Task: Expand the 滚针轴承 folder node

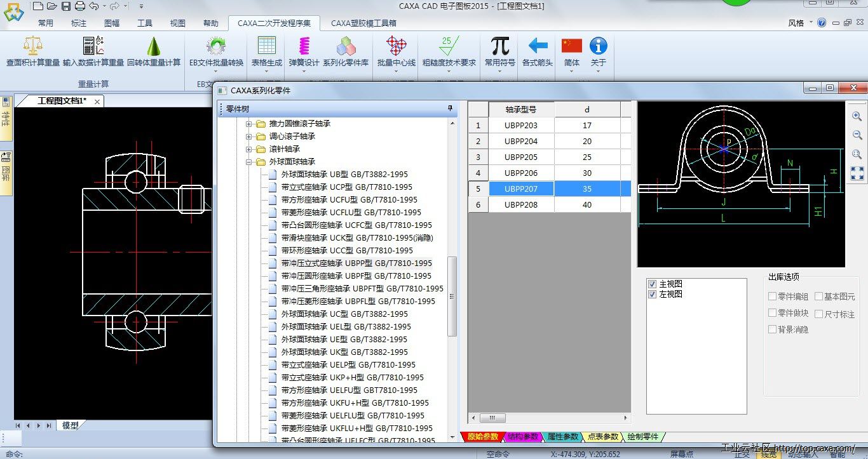Action: coord(249,149)
